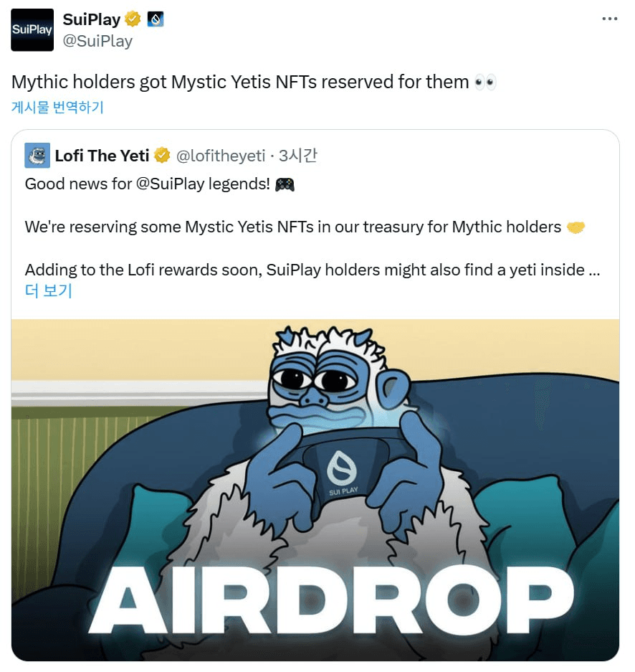Image resolution: width=635 pixels, height=672 pixels.
Task: Select the Lofi The Yeti name
Action: pyautogui.click(x=102, y=156)
